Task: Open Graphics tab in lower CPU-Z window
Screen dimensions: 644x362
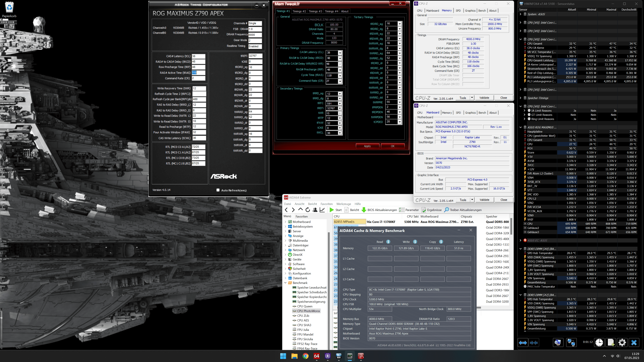Action: 470,113
